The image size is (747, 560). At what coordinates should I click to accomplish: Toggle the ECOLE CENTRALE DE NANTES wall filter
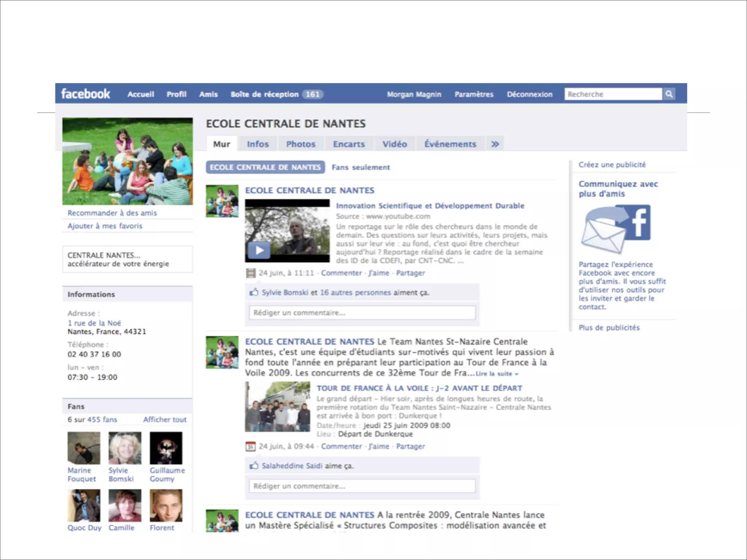point(265,167)
